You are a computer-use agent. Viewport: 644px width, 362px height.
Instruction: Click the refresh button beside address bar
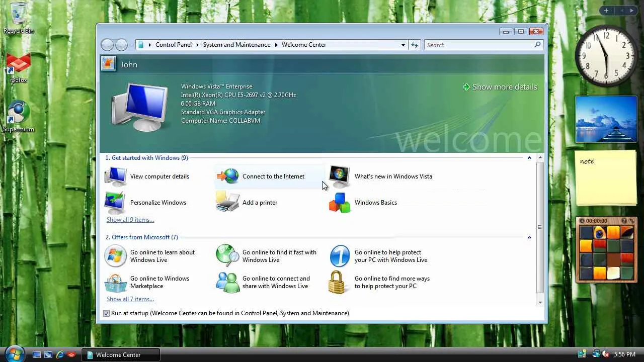(414, 45)
